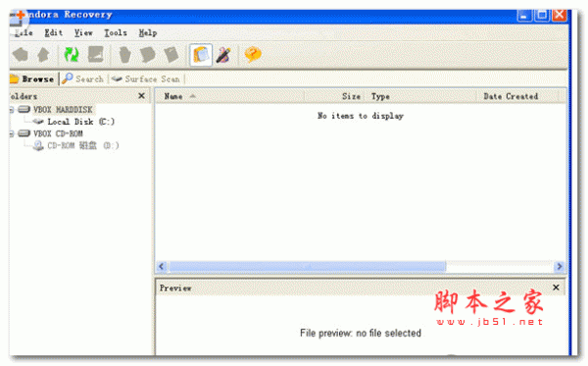Sort by the Type column header
The height and width of the screenshot is (366, 588).
419,96
